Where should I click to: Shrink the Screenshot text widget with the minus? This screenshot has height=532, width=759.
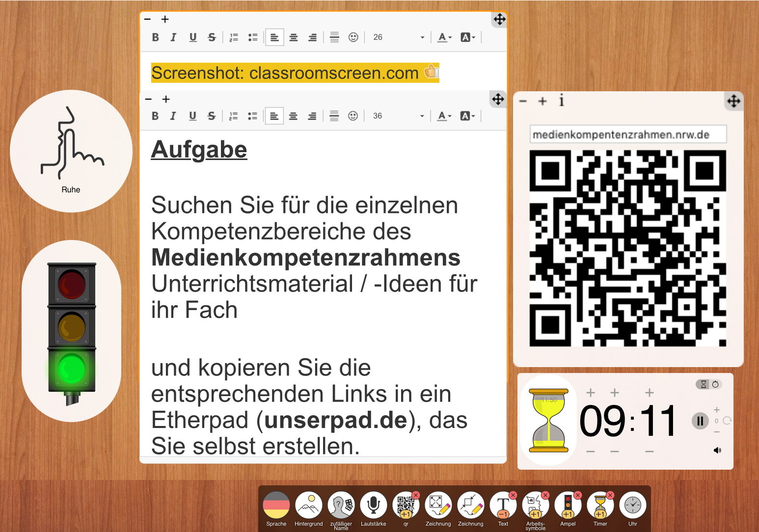[x=148, y=20]
